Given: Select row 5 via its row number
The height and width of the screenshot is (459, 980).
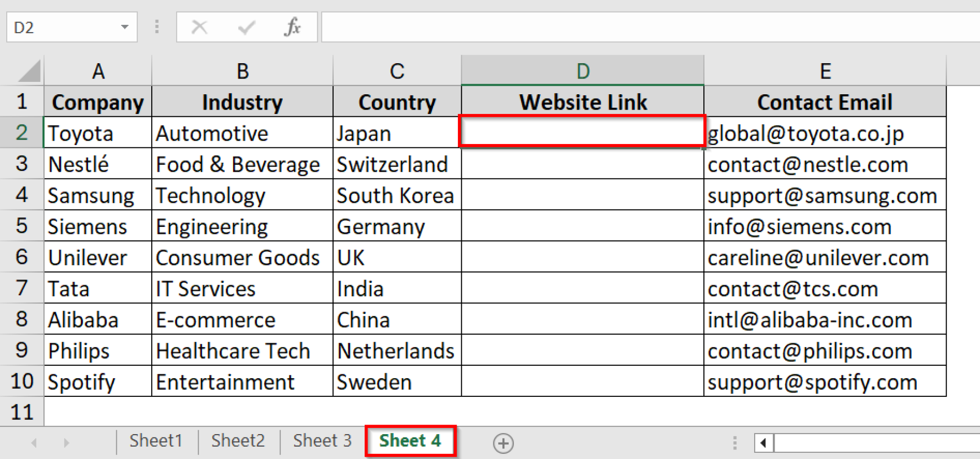Looking at the screenshot, I should coord(22,226).
